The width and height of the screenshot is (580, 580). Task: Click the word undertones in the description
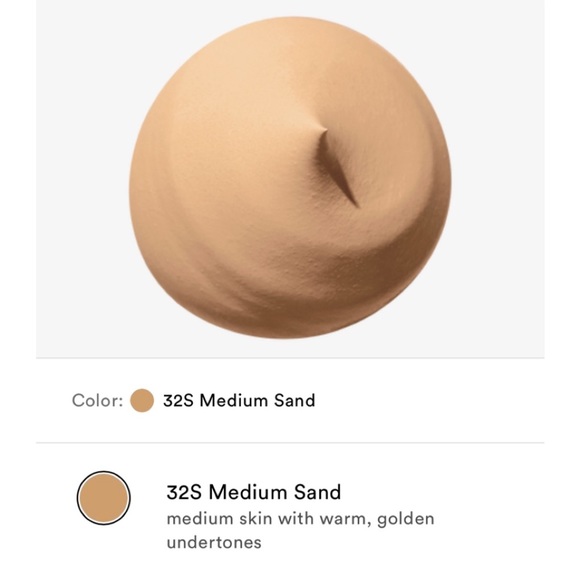click(x=214, y=543)
